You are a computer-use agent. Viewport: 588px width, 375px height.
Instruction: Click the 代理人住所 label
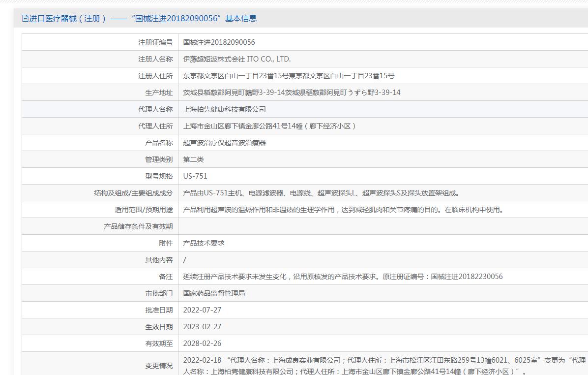(x=155, y=126)
